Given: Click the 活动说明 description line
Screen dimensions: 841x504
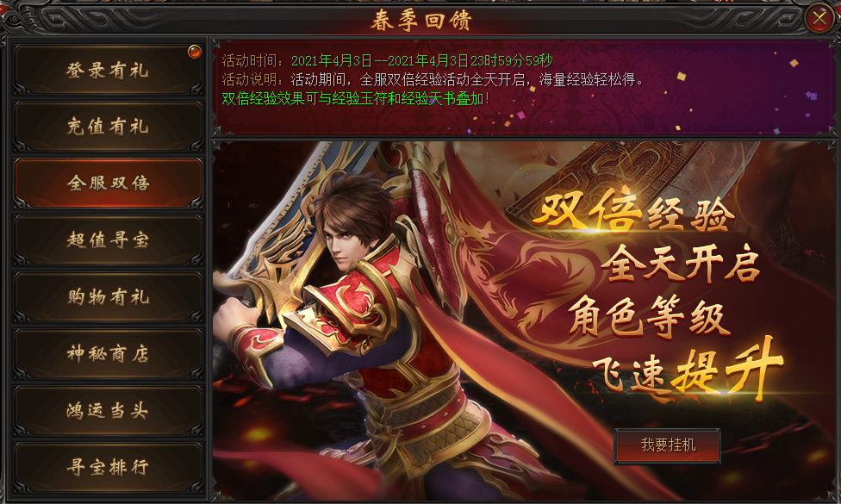Looking at the screenshot, I should coord(433,80).
